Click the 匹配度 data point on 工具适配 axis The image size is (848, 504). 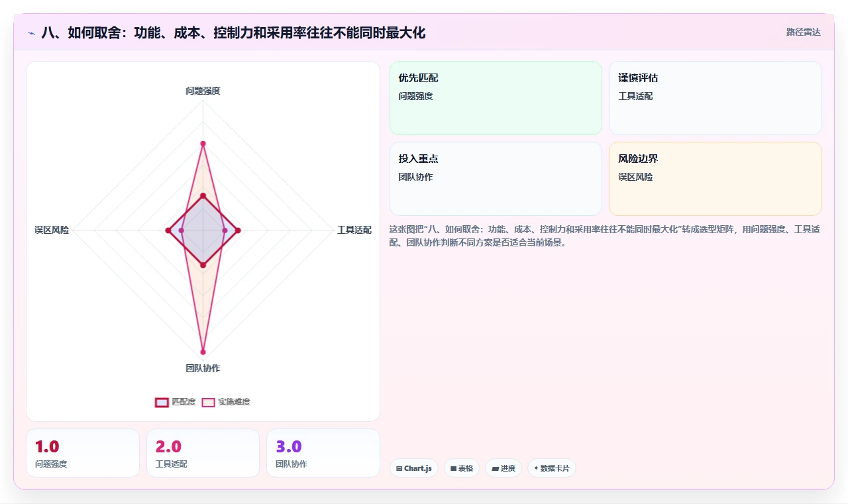pos(238,230)
